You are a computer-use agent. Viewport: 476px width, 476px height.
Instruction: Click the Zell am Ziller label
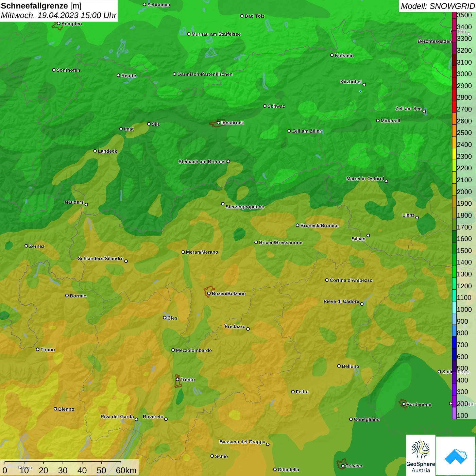click(x=307, y=131)
